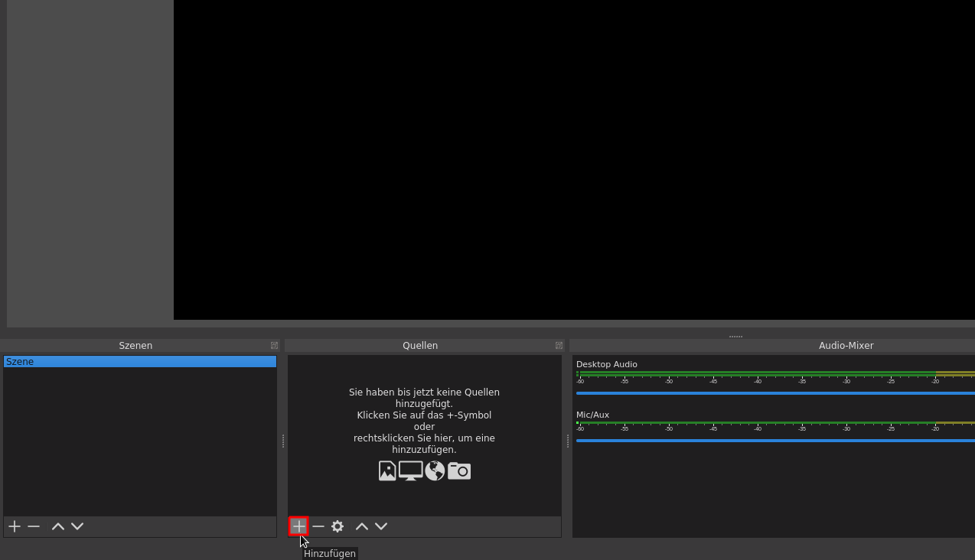Click the image icon in empty Quellen area
Screen dimensions: 975x560
tap(387, 470)
